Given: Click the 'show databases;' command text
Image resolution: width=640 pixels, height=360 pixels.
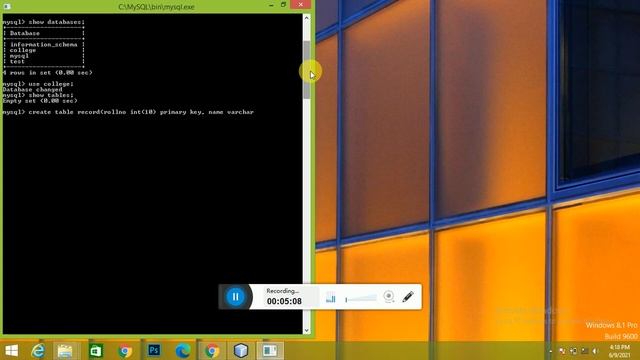Looking at the screenshot, I should pos(57,22).
